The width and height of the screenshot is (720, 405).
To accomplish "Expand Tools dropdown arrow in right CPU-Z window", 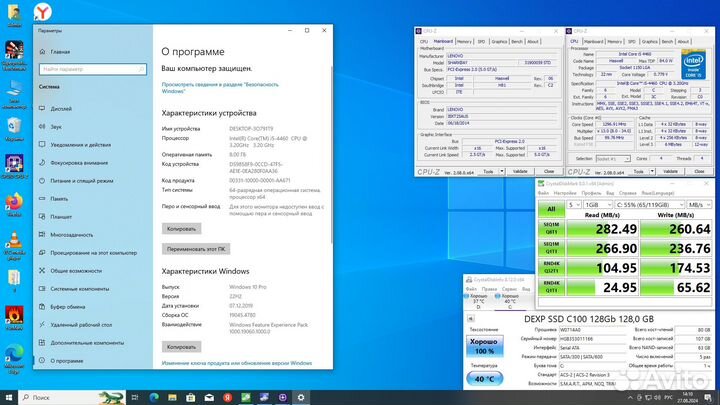I will point(652,171).
